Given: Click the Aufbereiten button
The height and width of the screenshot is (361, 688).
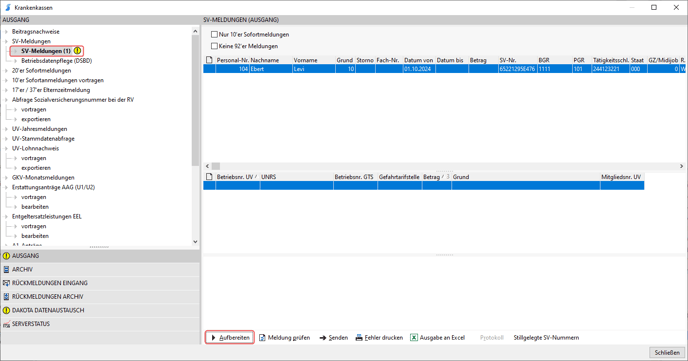Looking at the screenshot, I should [230, 338].
